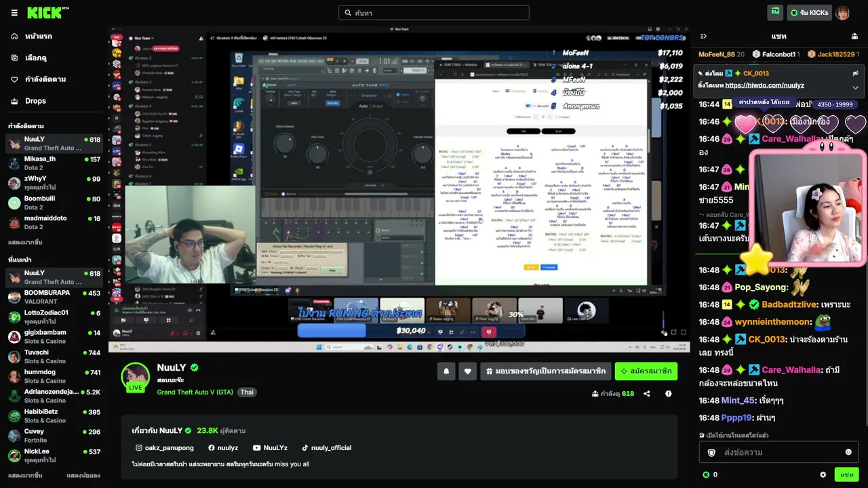Open the chat gift leaderboard icon
This screenshot has height=488, width=868.
pyautogui.click(x=854, y=36)
